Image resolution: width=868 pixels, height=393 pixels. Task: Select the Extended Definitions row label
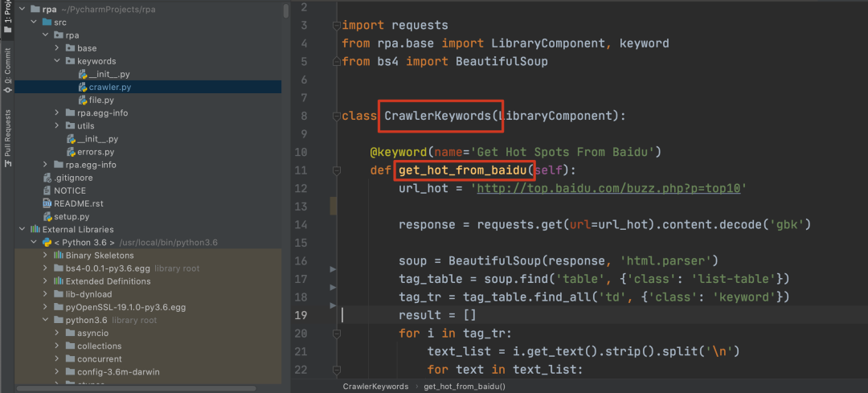click(108, 281)
